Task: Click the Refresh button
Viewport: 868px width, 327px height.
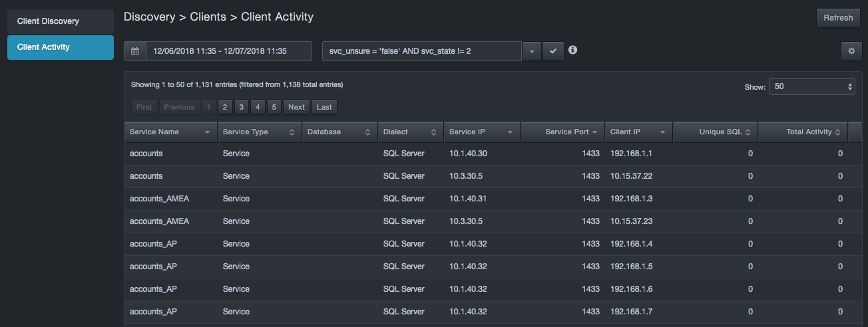Action: point(838,18)
